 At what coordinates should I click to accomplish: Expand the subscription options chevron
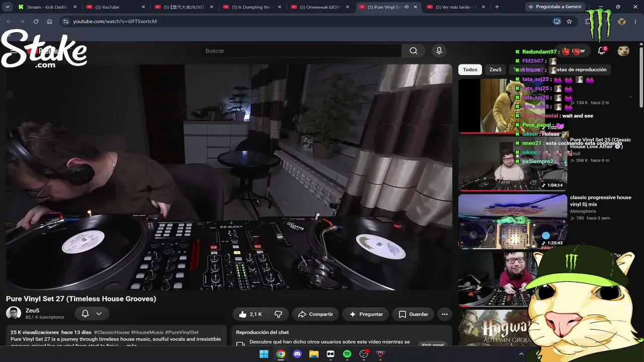(99, 314)
